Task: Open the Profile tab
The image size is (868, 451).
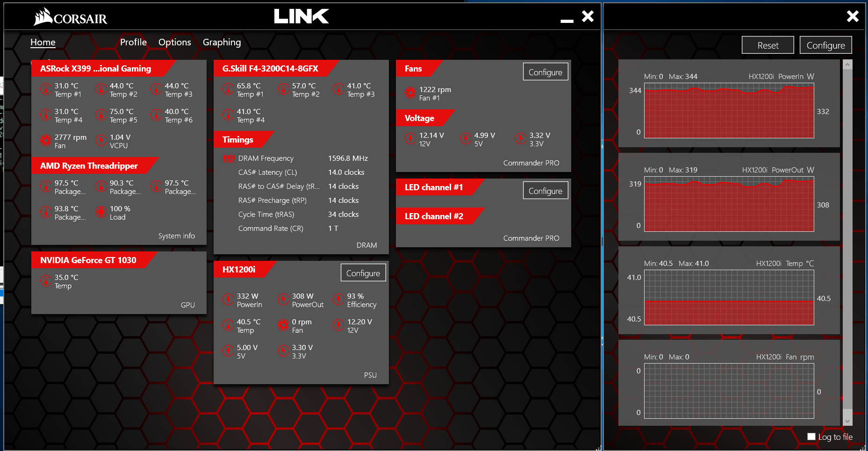Action: pyautogui.click(x=133, y=42)
